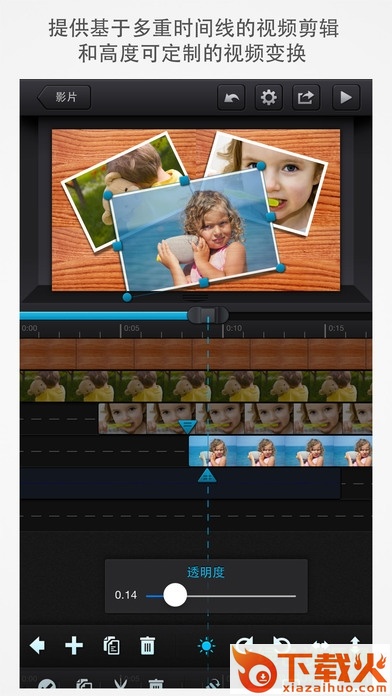Screen dimensions: 392x696
Task: Go back to 影片 movies list
Action: pos(64,98)
